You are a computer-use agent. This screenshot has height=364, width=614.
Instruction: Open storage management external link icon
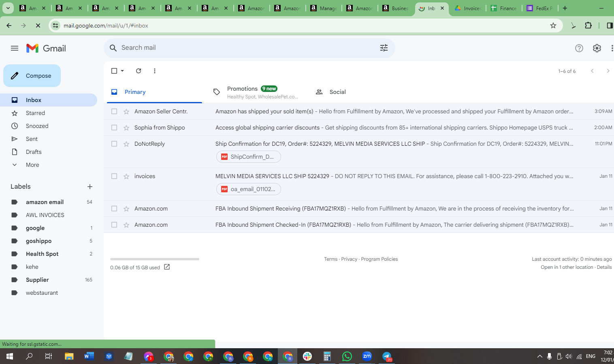click(x=167, y=267)
